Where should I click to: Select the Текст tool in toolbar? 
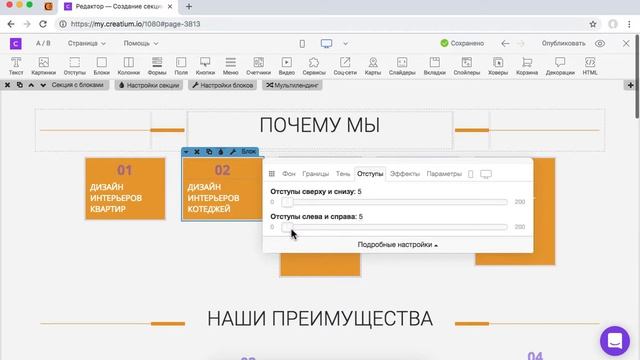(x=16, y=66)
